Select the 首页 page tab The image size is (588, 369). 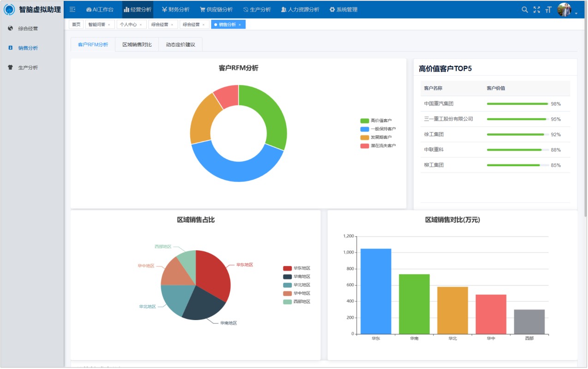pos(76,24)
